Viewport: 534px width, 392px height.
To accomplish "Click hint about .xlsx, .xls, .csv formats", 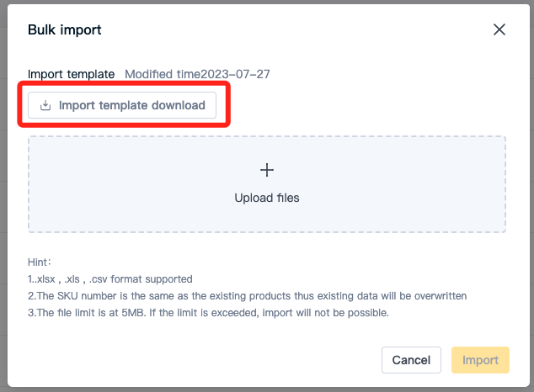I will tap(110, 279).
